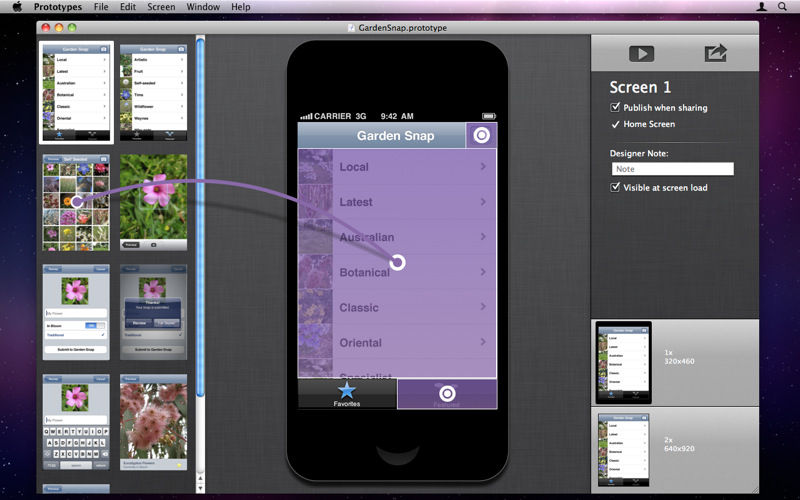
Task: Click the scroll up arrow of screen list
Action: click(x=201, y=479)
